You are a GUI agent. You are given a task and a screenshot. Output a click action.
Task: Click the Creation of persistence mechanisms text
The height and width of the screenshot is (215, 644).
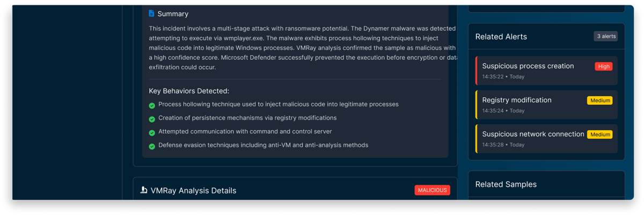point(247,118)
